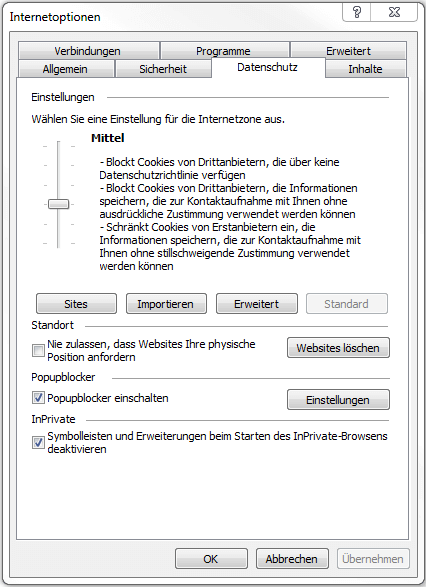Click the privacy level slider handle
This screenshot has width=426, height=587.
coord(58,204)
